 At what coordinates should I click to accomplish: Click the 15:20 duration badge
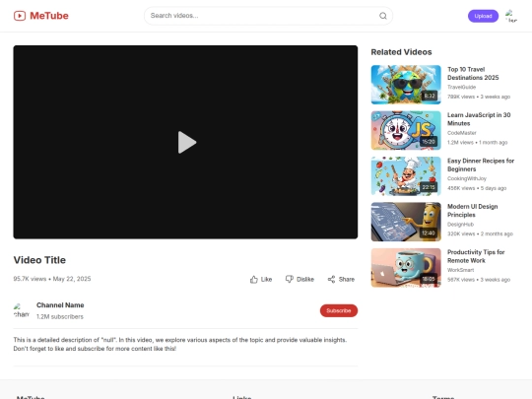point(429,142)
